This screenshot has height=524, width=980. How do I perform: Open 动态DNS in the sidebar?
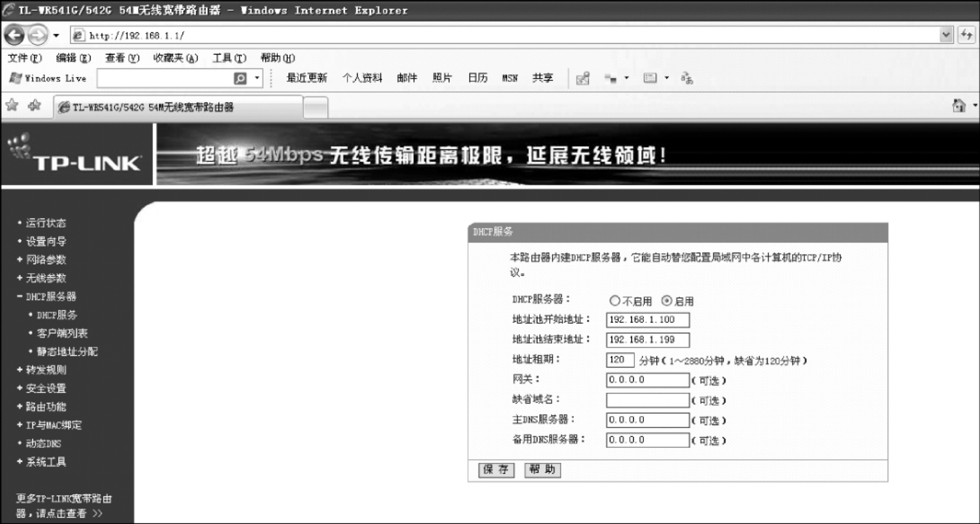(x=43, y=444)
